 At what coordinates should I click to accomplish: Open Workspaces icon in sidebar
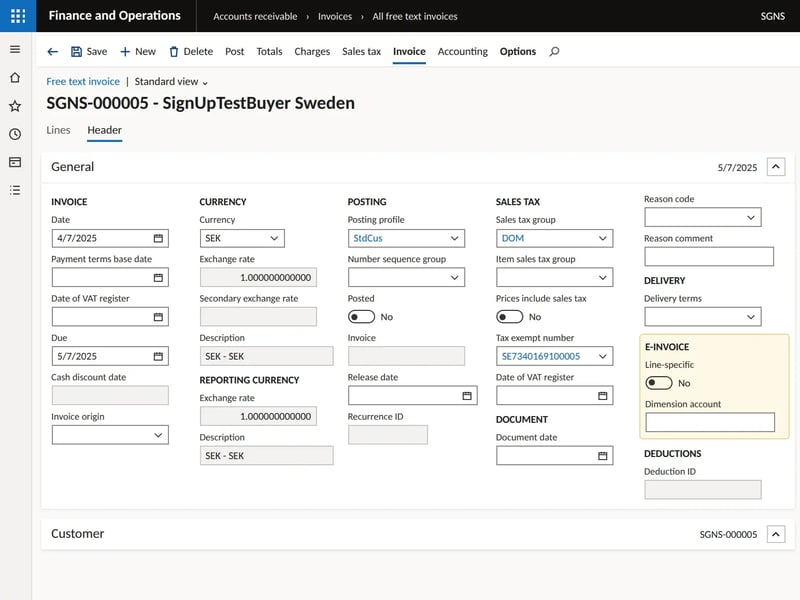click(15, 162)
